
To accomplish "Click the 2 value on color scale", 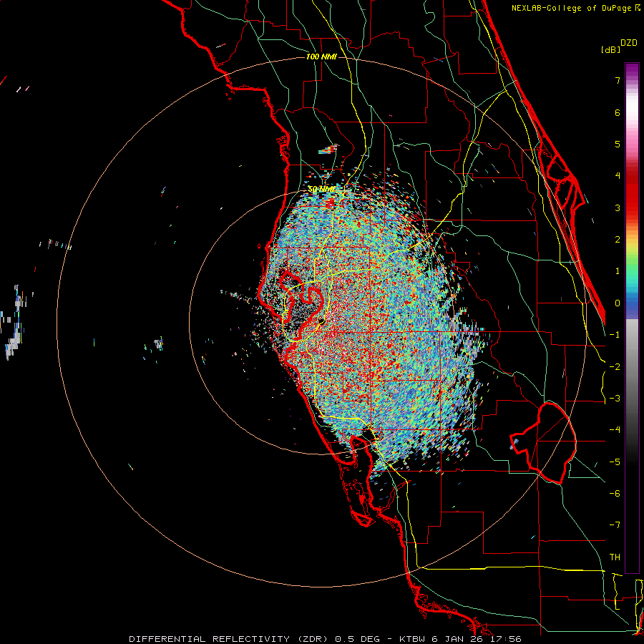I will click(x=618, y=240).
